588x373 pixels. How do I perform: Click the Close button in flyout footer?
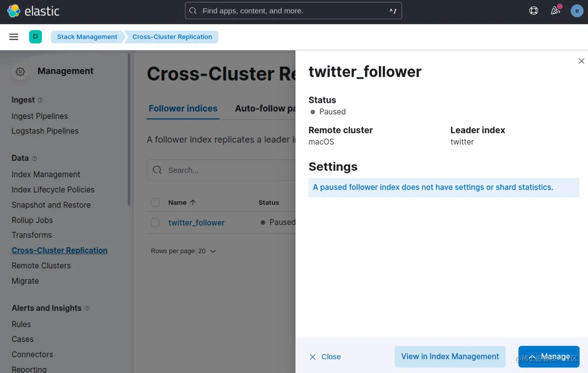point(325,357)
